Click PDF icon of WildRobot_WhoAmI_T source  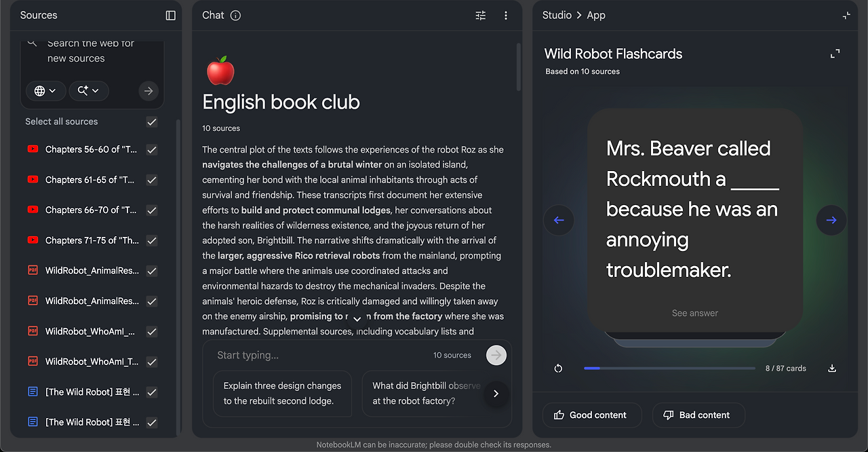pyautogui.click(x=33, y=361)
